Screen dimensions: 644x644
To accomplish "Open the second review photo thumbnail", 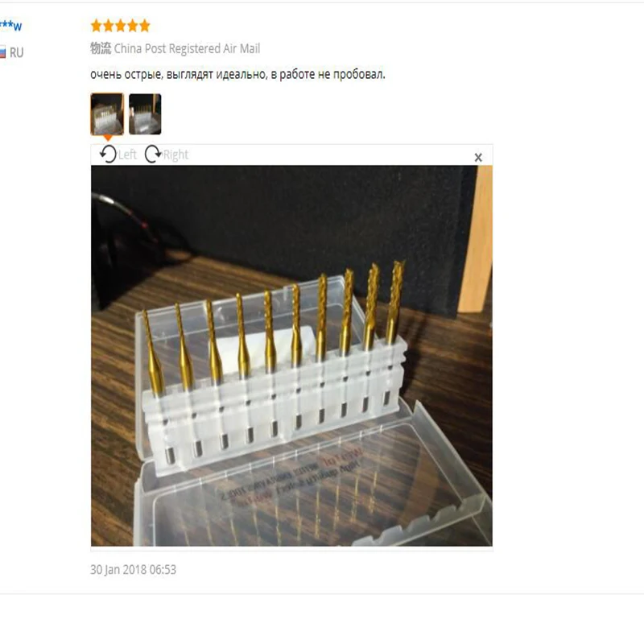I will pos(145,114).
